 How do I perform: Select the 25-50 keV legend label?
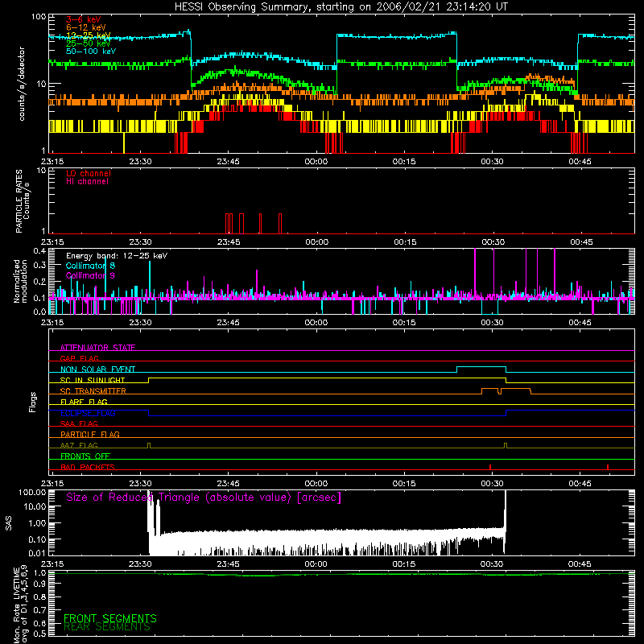[89, 43]
